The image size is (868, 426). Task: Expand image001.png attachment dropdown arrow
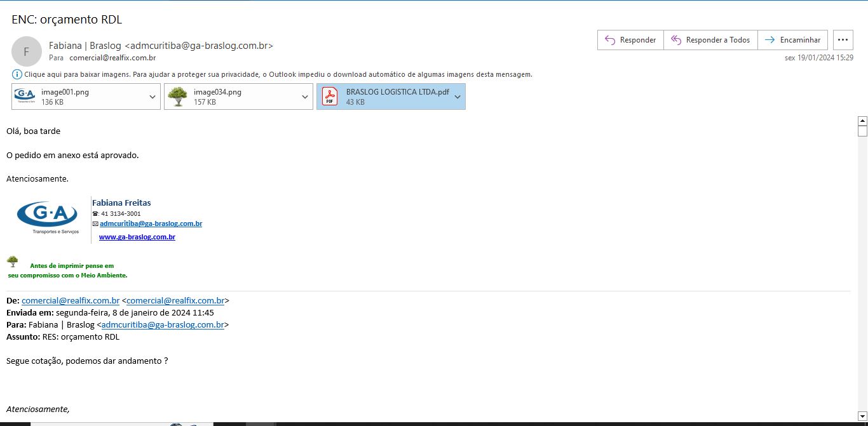coord(153,97)
